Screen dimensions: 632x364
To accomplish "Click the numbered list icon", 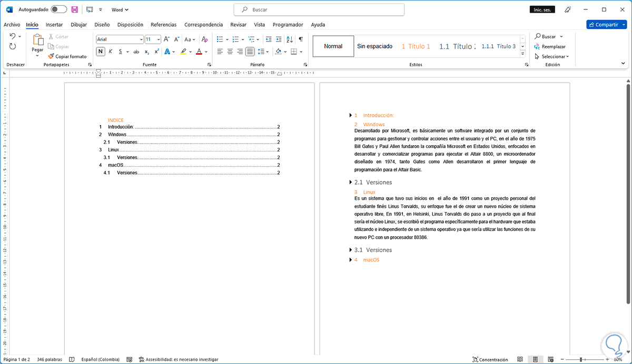I will [235, 39].
